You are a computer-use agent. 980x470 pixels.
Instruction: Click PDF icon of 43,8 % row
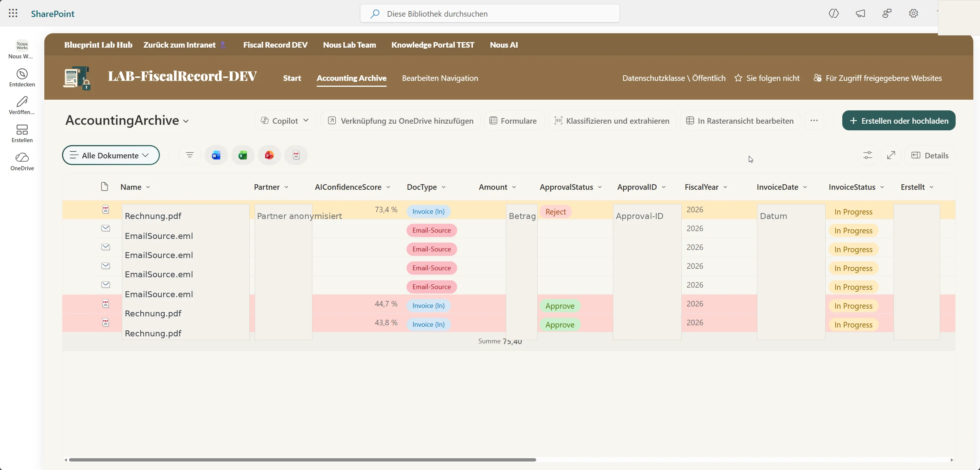coord(106,322)
